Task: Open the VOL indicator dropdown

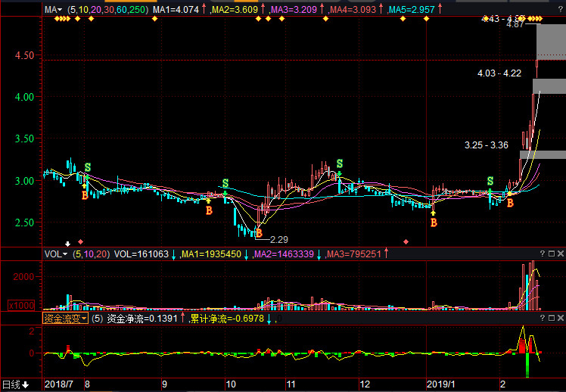Action: (x=55, y=254)
